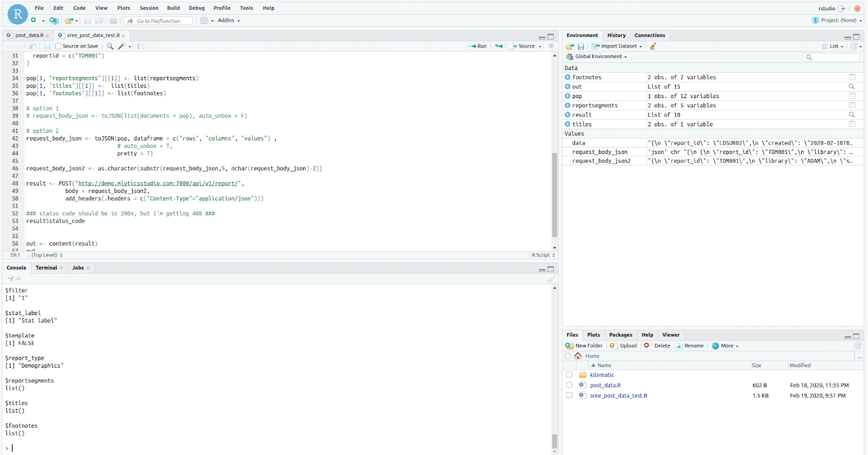Screen dimensions: 868x455
Task: Open the Source button dropdown arrow
Action: (540, 47)
